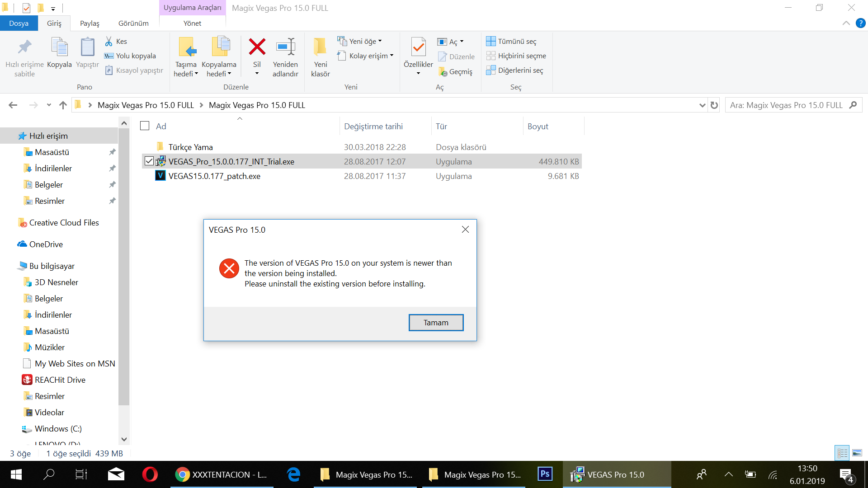Sort files by Tür column

(x=477, y=126)
